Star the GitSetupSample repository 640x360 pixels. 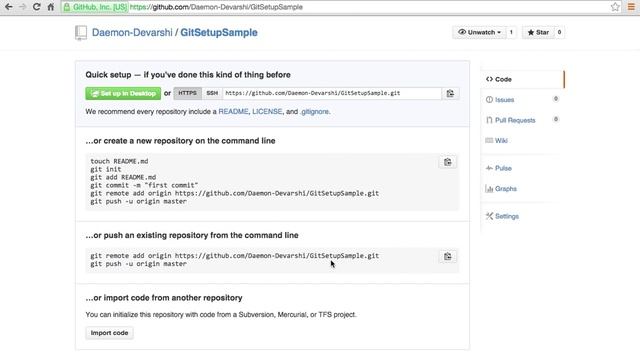538,32
